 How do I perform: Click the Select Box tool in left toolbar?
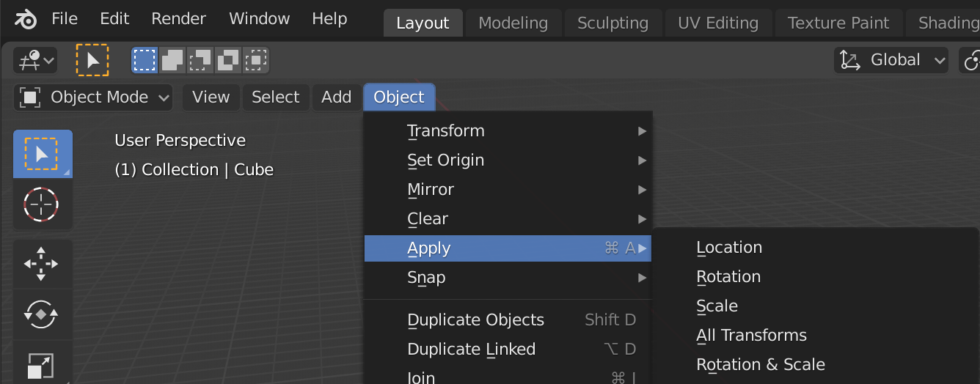[x=42, y=154]
